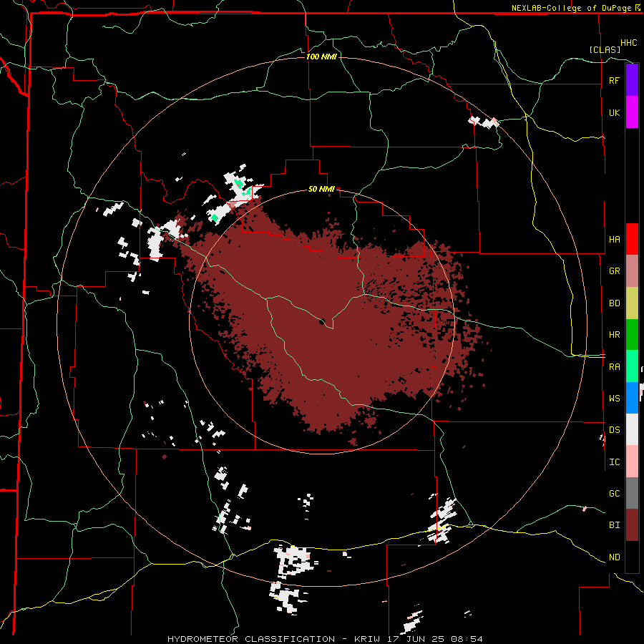Select the BD yellow legend swatch

point(632,303)
